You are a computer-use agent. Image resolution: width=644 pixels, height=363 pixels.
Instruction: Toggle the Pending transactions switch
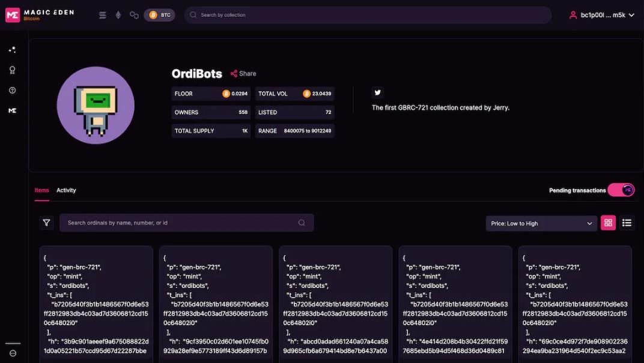(x=621, y=190)
